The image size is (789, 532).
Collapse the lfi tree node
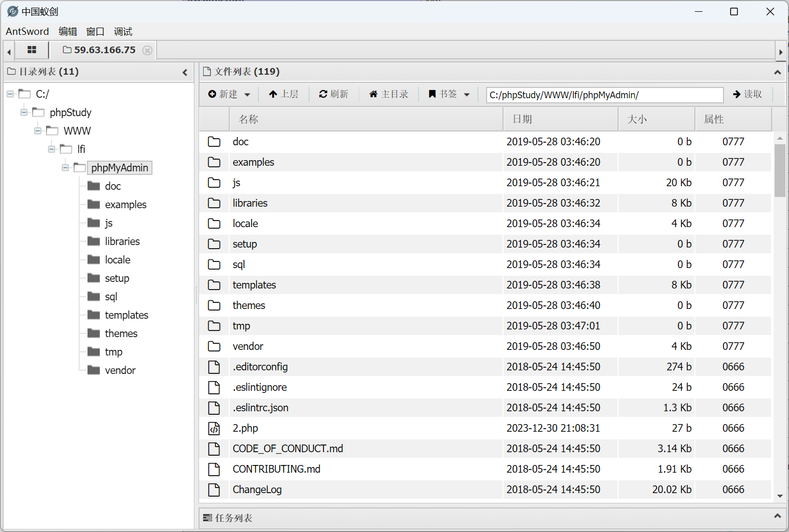[52, 149]
